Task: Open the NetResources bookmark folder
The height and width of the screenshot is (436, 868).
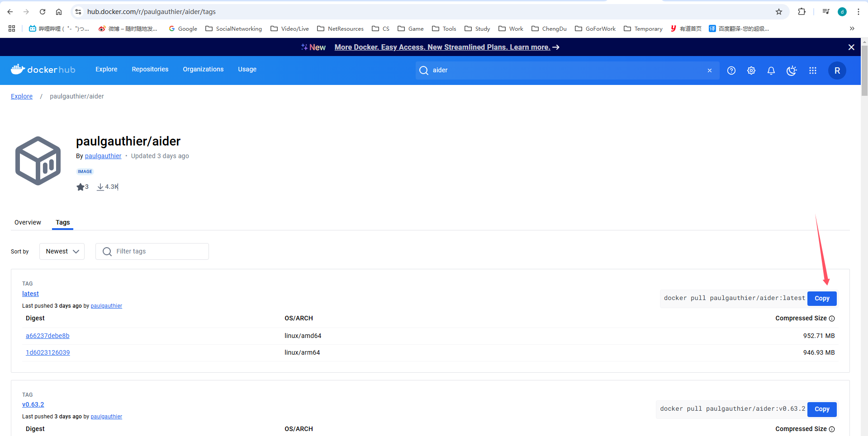Action: [x=340, y=28]
